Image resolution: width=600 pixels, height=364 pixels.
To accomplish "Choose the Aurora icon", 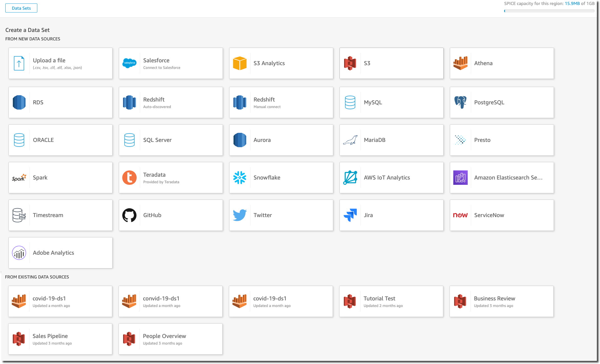I will pos(240,140).
